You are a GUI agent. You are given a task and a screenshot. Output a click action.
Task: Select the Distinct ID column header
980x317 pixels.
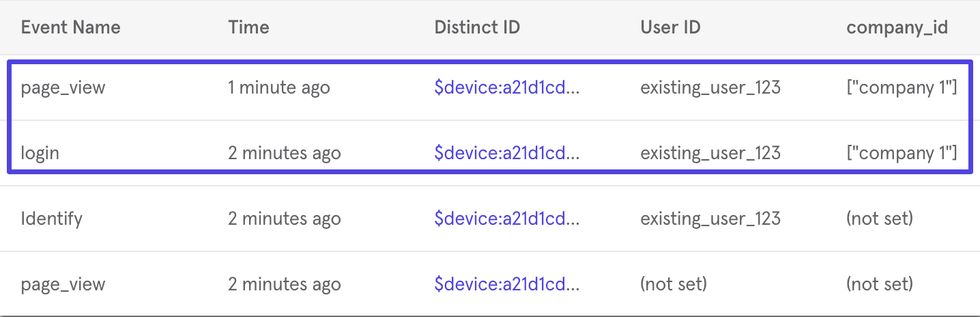pyautogui.click(x=477, y=27)
